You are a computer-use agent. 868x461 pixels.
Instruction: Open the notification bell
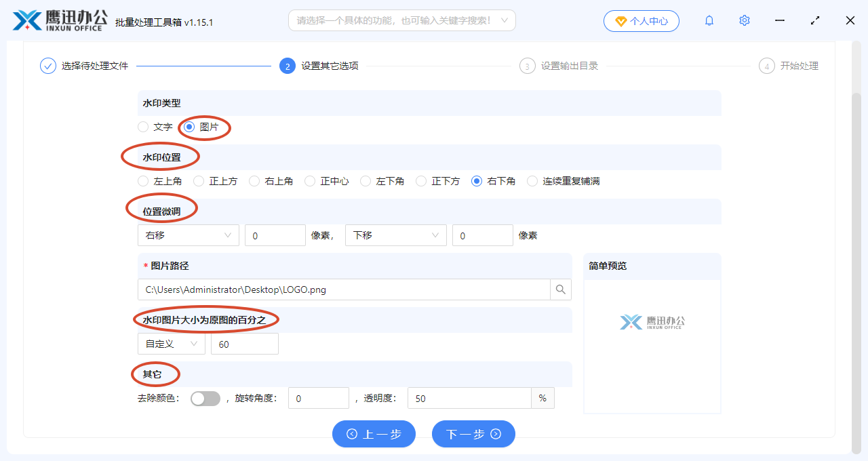[x=709, y=20]
